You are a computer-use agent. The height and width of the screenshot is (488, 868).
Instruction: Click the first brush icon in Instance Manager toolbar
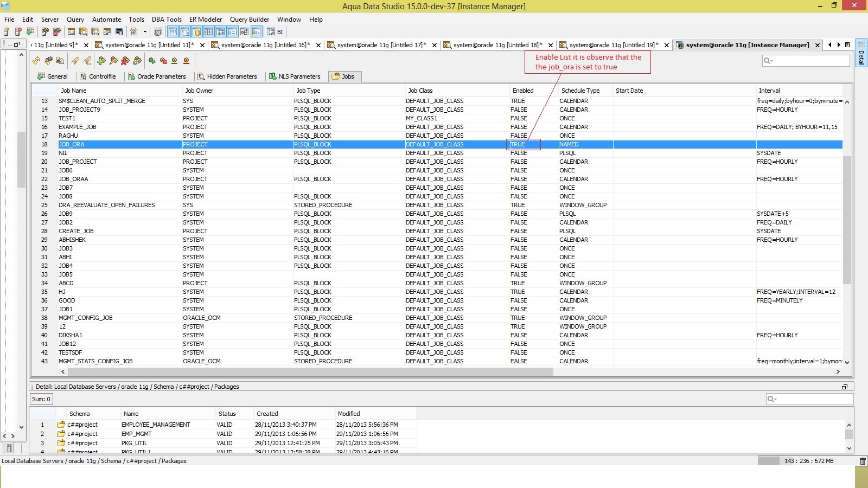[x=75, y=61]
